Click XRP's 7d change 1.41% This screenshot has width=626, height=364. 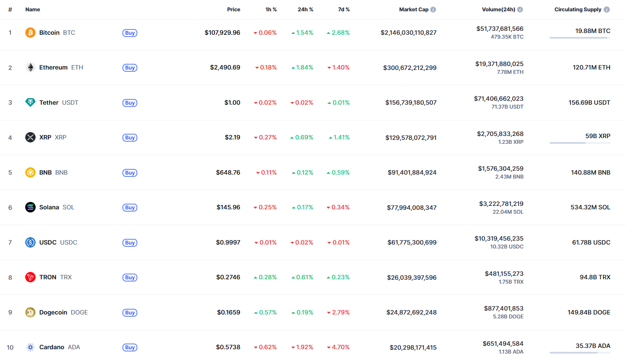coord(339,137)
